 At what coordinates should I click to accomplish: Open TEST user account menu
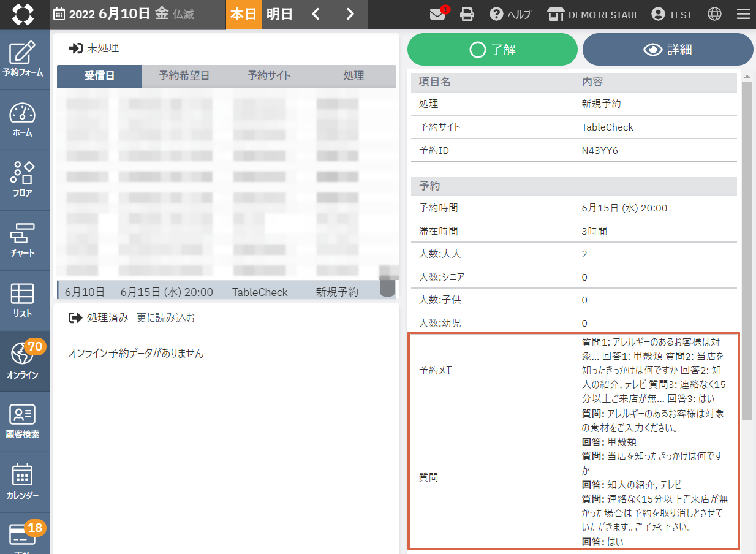point(671,15)
